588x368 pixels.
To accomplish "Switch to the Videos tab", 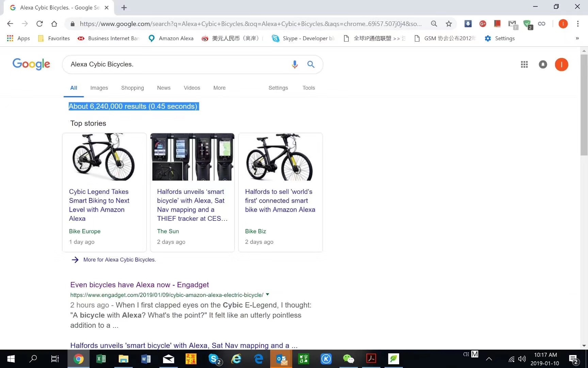I will (x=192, y=88).
